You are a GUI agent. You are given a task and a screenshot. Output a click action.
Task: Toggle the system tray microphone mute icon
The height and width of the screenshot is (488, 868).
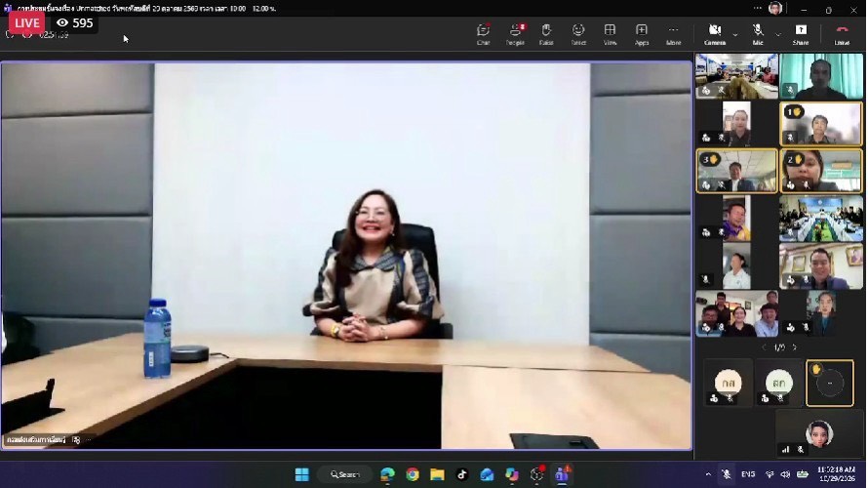pyautogui.click(x=727, y=474)
